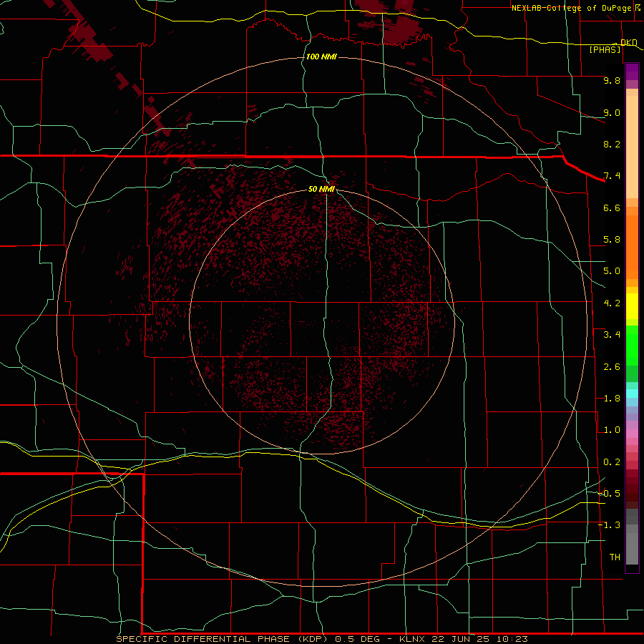
Task: Select the purple top segment of color bar
Action: (632, 72)
